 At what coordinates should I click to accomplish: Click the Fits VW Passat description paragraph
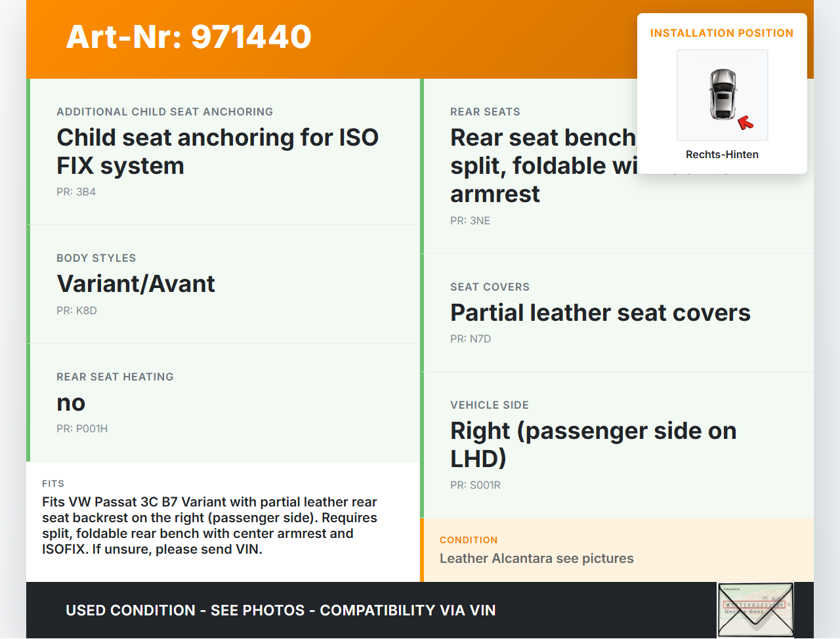click(x=209, y=526)
